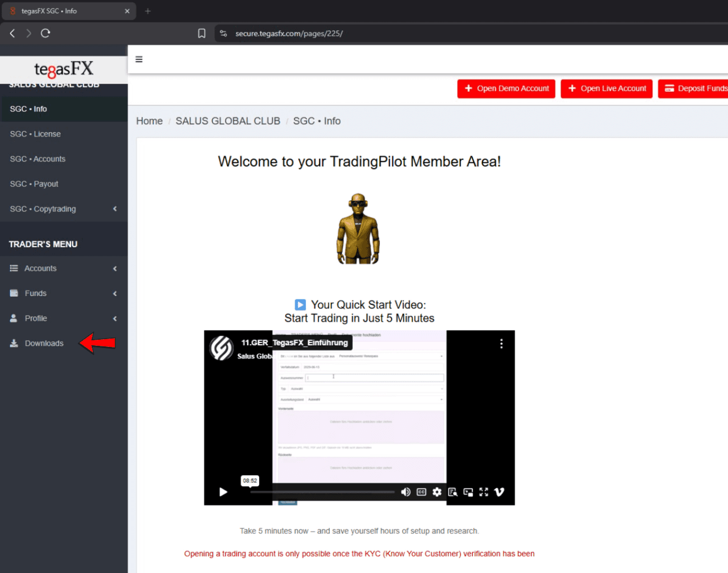Click the red KYC verification notice text
The height and width of the screenshot is (573, 728).
click(359, 554)
